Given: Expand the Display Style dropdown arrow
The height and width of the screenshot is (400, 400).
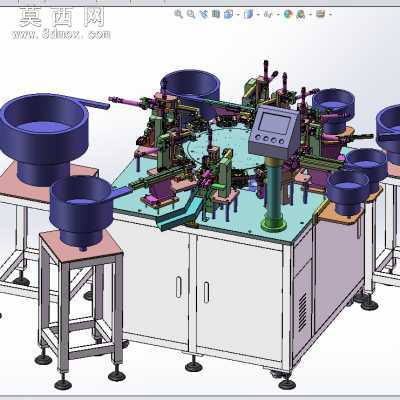Looking at the screenshot, I should pyautogui.click(x=258, y=14).
